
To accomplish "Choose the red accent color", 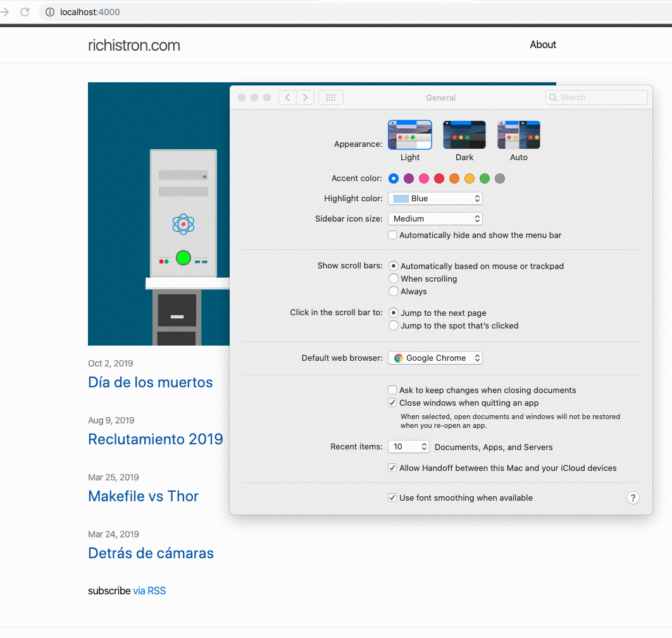I will pyautogui.click(x=439, y=178).
